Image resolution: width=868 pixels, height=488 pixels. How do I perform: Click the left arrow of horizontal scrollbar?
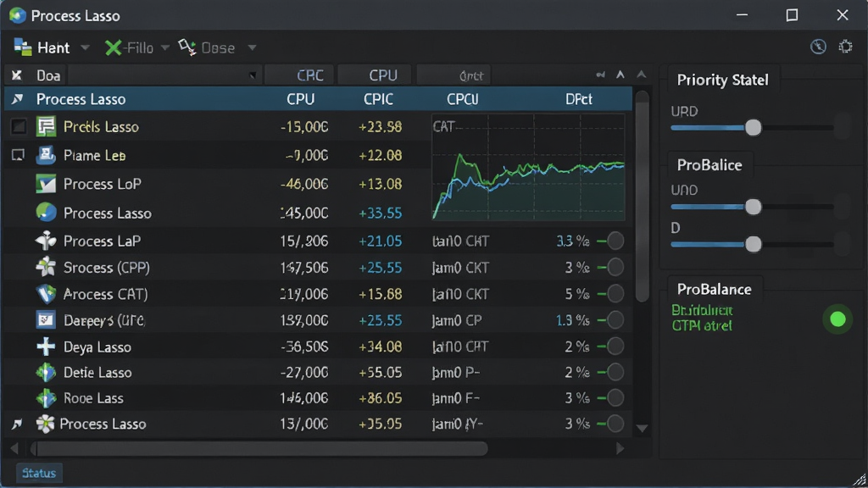click(x=14, y=448)
